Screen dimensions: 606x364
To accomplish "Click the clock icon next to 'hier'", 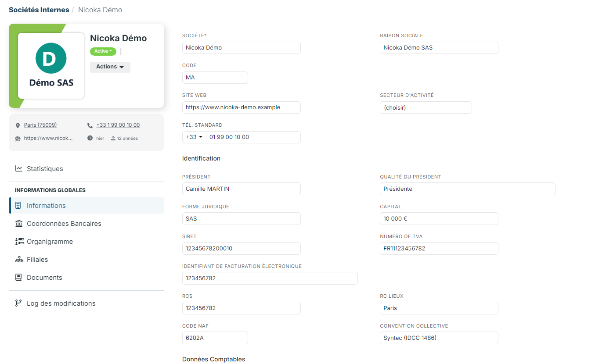I will click(90, 138).
